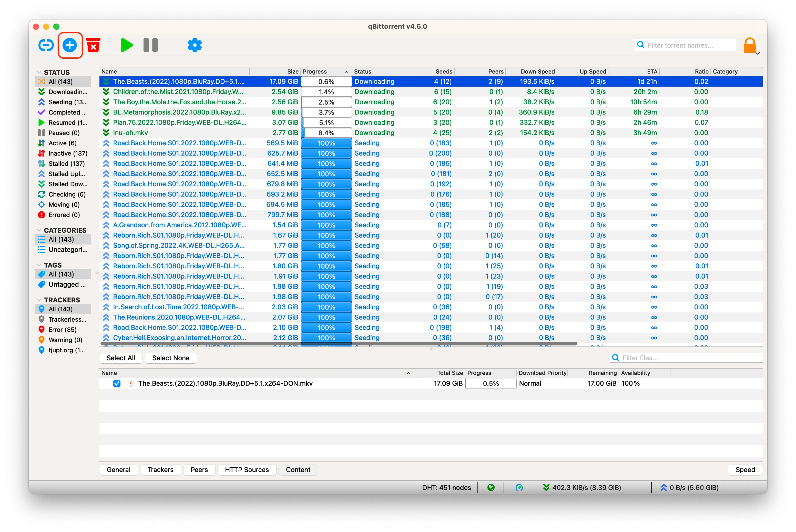The width and height of the screenshot is (796, 532).
Task: Click the green connection status globe icon
Action: (x=491, y=488)
